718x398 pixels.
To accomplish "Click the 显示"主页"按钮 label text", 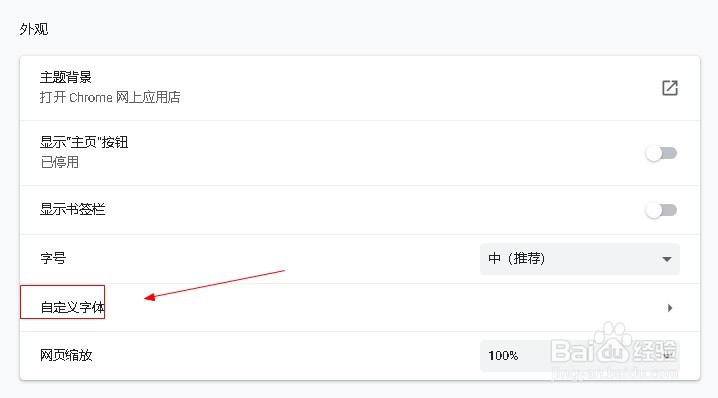I will click(84, 142).
